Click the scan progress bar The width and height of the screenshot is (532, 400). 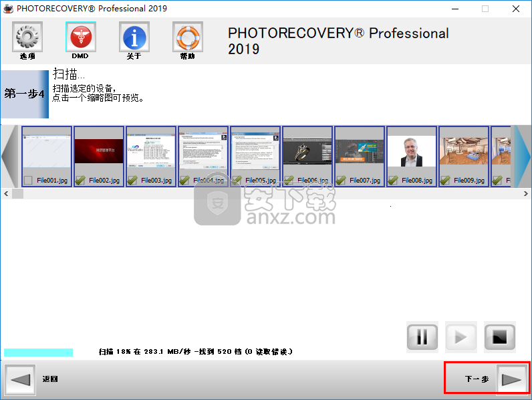coord(38,352)
